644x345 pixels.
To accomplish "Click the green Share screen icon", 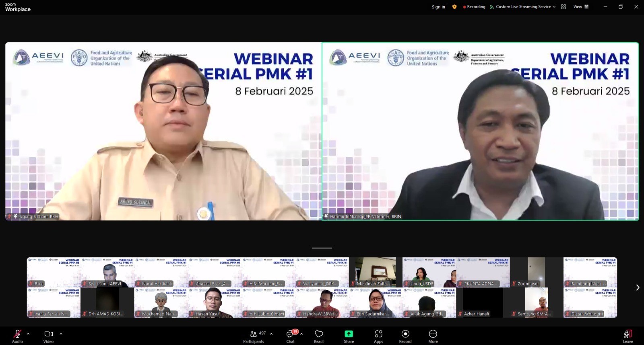I will coord(349,334).
